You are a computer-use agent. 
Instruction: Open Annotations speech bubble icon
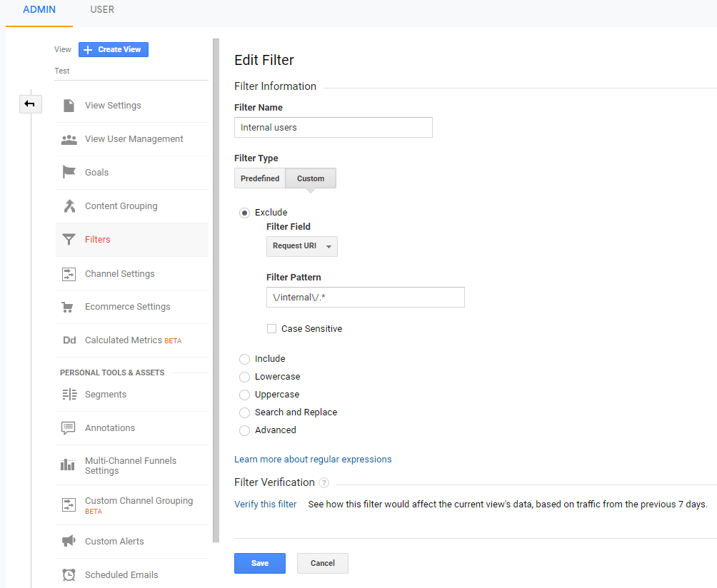tap(69, 427)
